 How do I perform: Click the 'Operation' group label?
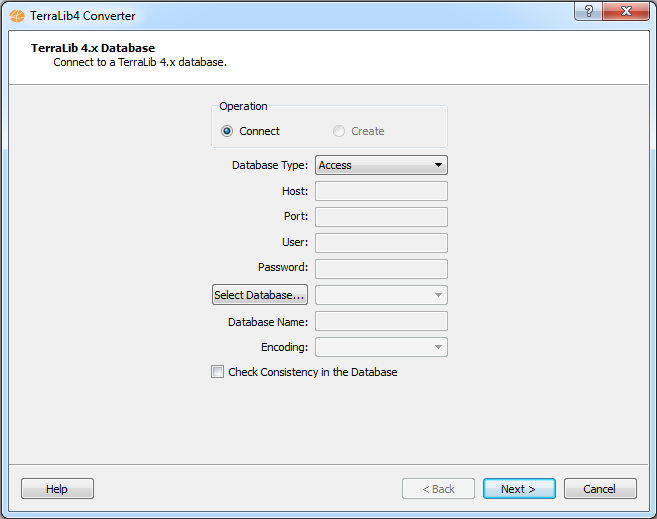[x=243, y=106]
